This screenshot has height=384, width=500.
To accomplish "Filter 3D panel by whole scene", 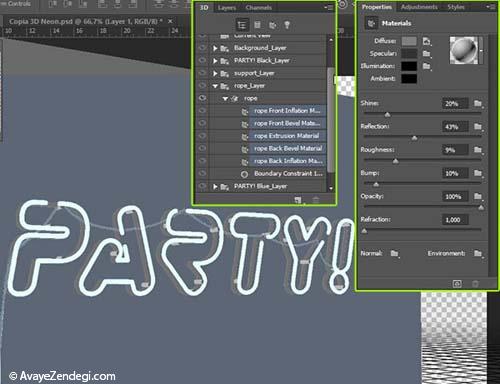I will click(242, 25).
